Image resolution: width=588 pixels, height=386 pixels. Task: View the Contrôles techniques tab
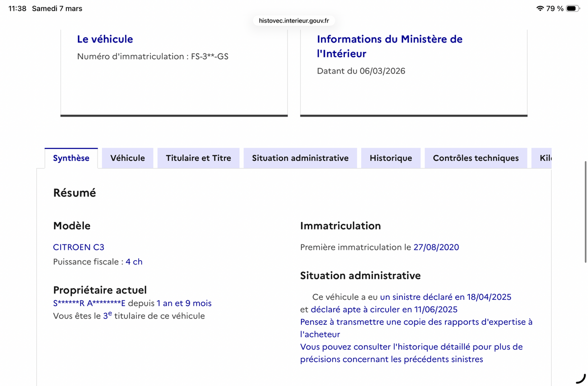475,158
